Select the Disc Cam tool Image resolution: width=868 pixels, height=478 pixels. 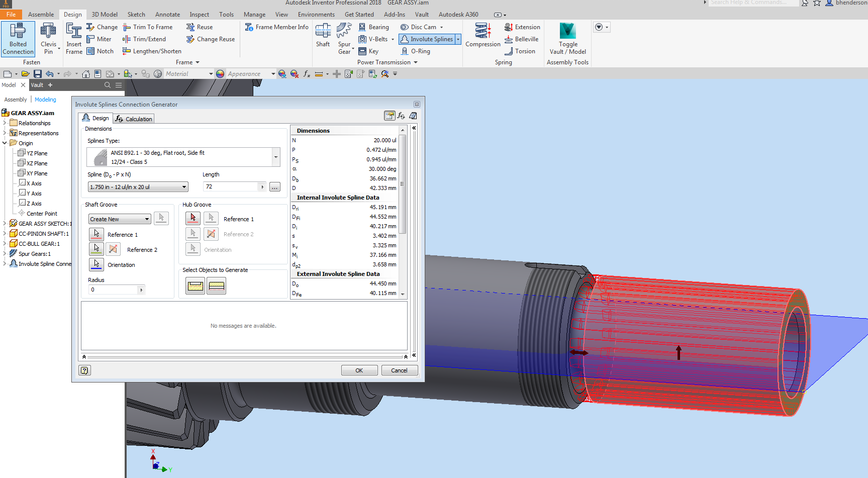419,27
